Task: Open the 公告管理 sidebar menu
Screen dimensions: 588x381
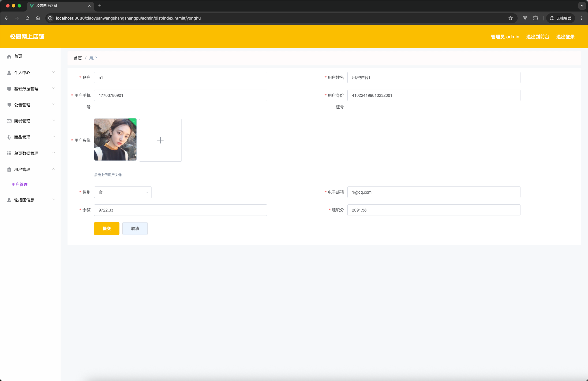Action: (x=30, y=105)
